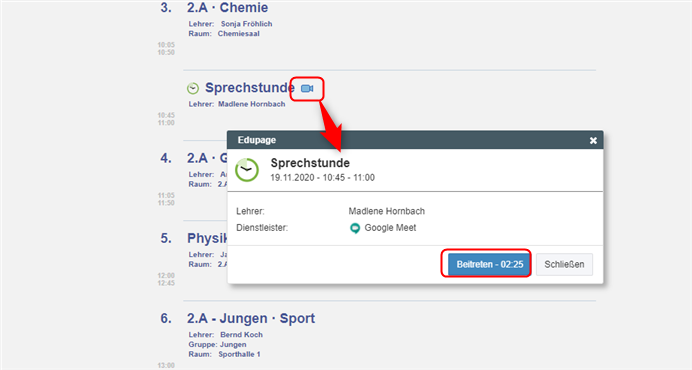
Task: Click the Chemiesaal room label
Action: (x=238, y=34)
